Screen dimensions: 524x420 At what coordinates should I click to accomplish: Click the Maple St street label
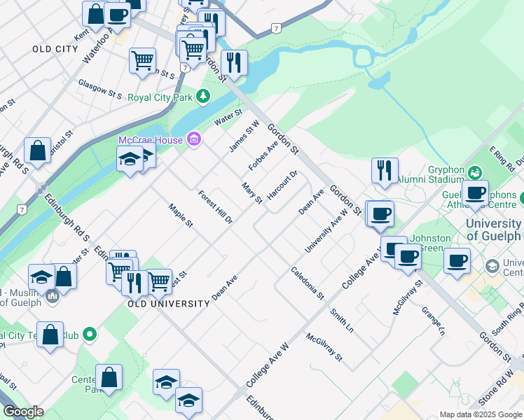(181, 216)
